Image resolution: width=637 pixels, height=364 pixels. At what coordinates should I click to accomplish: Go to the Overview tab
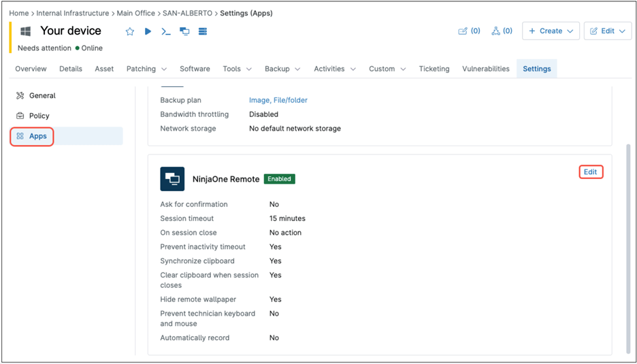(x=31, y=69)
